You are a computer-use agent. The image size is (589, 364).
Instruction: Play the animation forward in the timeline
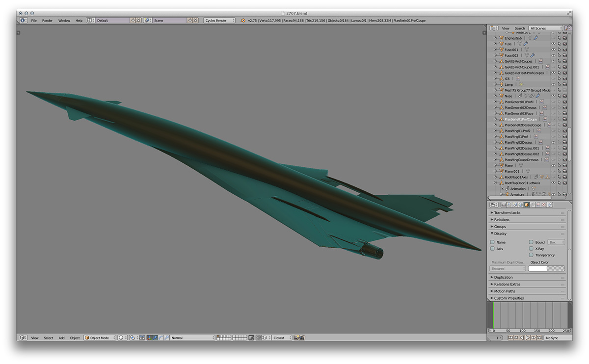528,338
